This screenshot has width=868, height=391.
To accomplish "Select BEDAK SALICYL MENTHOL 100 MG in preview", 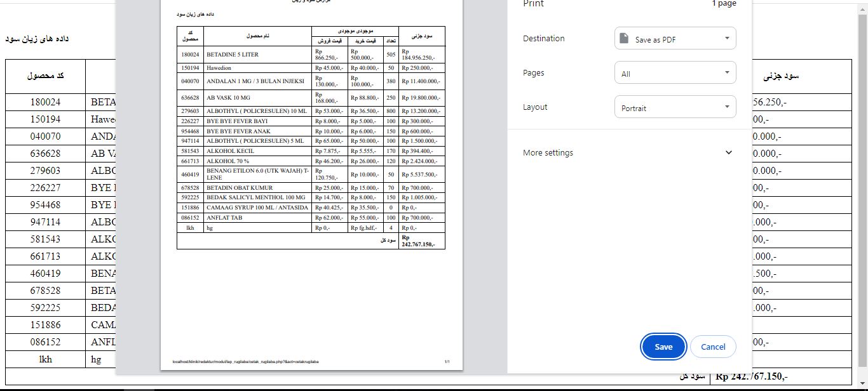I will coord(256,198).
